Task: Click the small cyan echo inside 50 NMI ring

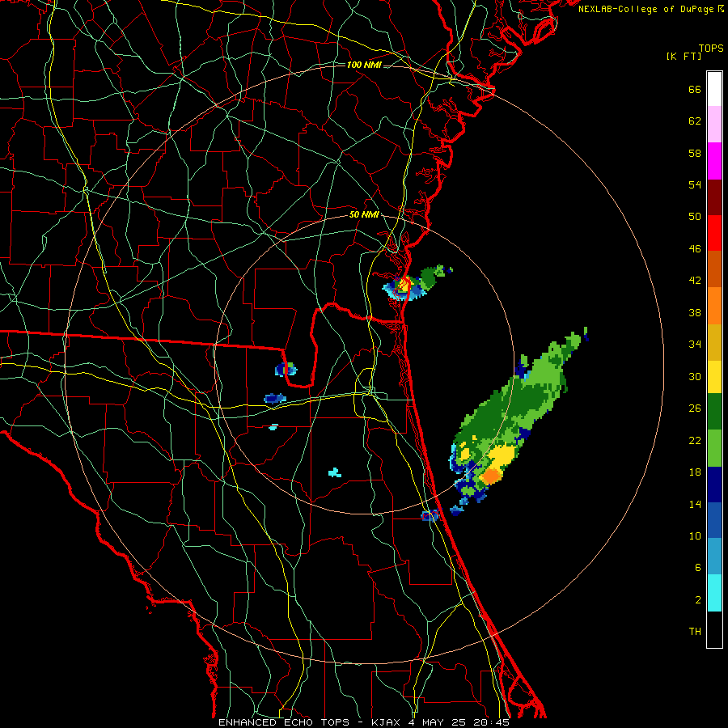Action: point(335,473)
